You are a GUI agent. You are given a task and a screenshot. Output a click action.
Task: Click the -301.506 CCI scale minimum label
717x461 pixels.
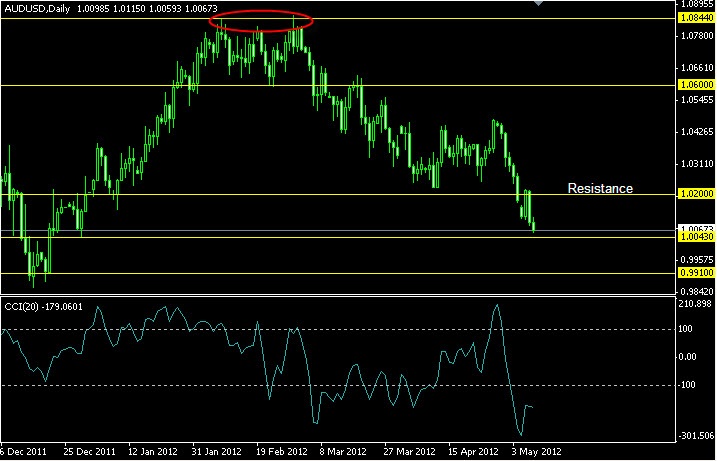click(696, 435)
